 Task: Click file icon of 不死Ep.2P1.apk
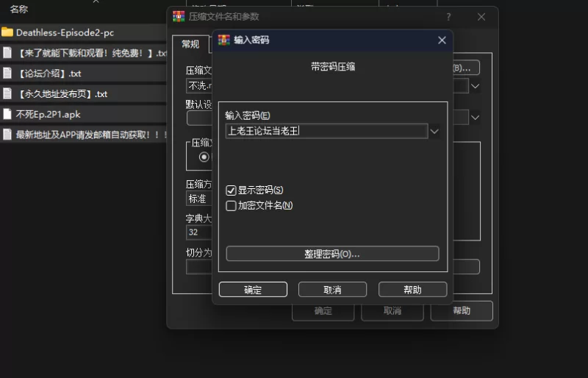tap(7, 114)
